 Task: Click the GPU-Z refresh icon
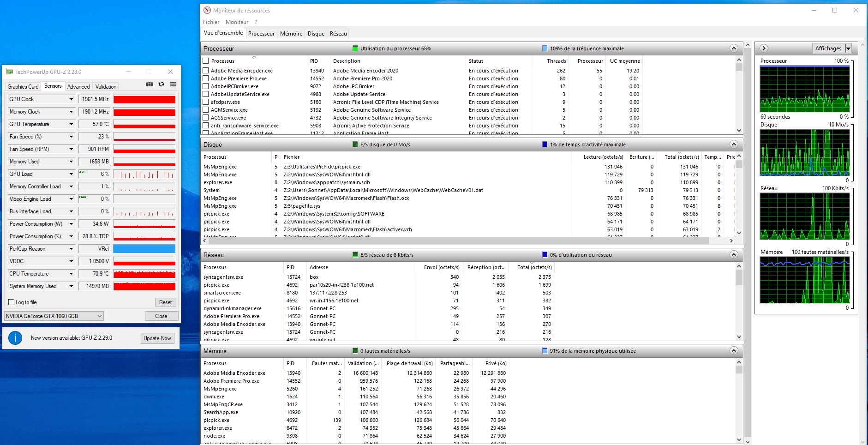pyautogui.click(x=161, y=84)
